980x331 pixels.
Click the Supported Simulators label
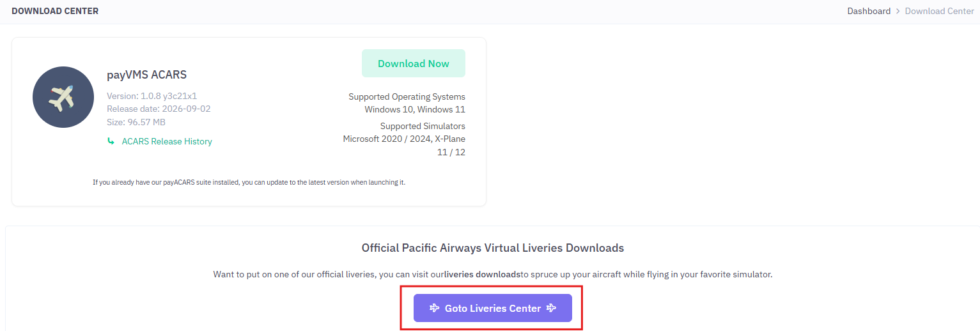tap(423, 126)
